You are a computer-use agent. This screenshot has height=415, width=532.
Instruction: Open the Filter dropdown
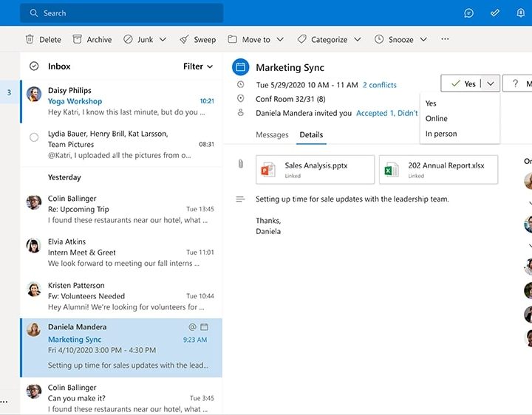coord(198,66)
